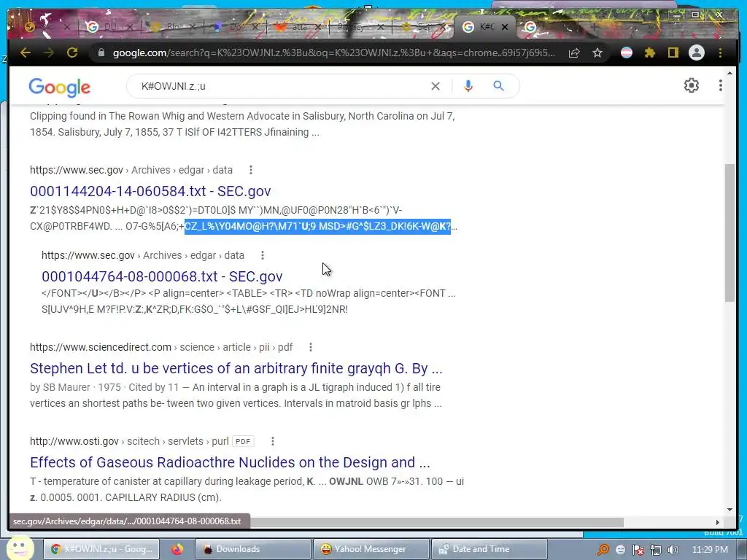Reload the page with the refresh icon
Viewport: 747px width, 560px height.
[x=72, y=52]
